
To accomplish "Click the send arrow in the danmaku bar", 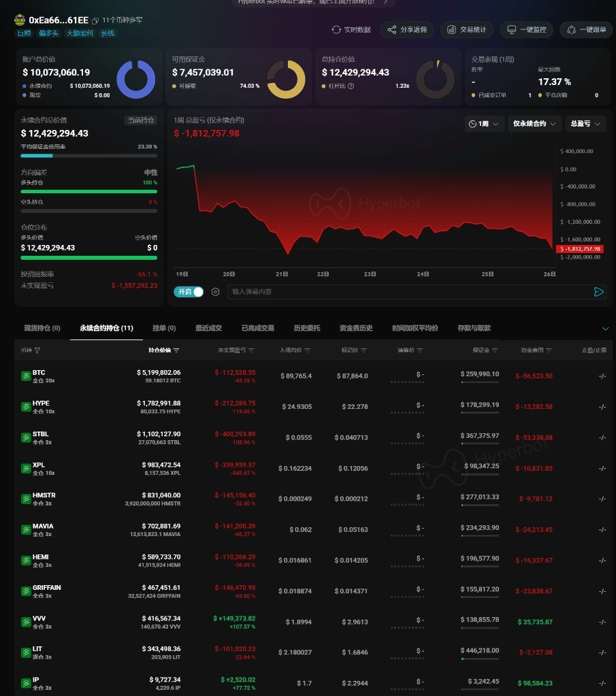I will click(x=599, y=291).
